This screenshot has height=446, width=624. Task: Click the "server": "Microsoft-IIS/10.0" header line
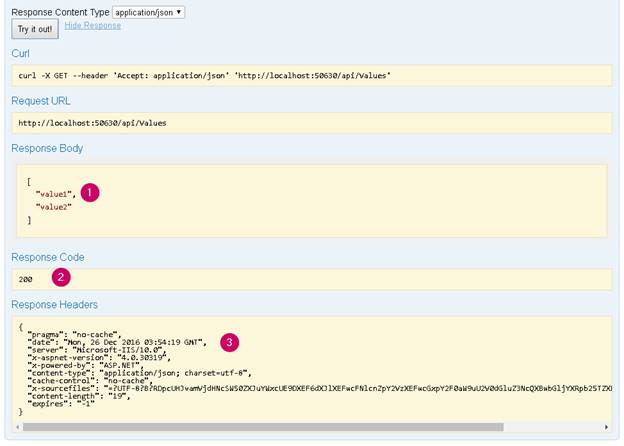click(x=96, y=350)
